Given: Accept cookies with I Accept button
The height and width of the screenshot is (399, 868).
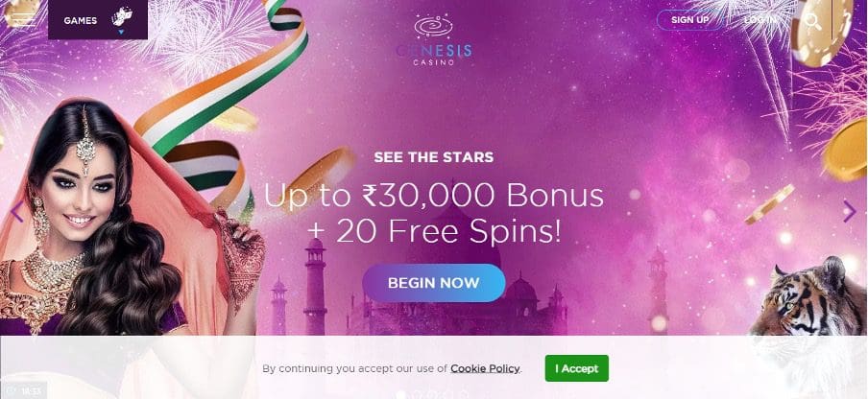Looking at the screenshot, I should click(577, 368).
